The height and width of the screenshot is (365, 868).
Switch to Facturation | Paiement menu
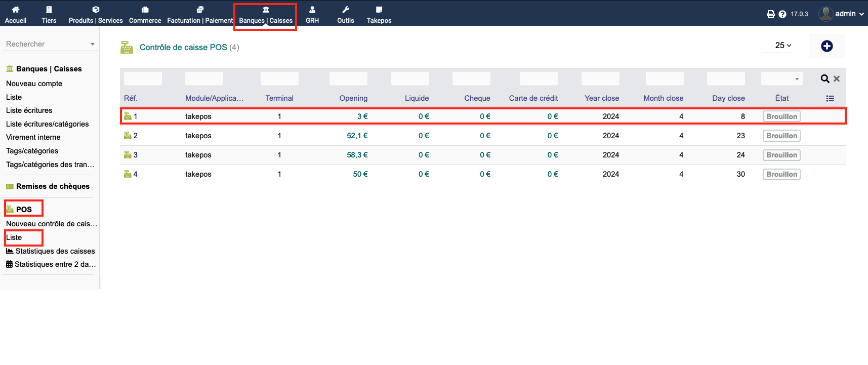pyautogui.click(x=200, y=14)
